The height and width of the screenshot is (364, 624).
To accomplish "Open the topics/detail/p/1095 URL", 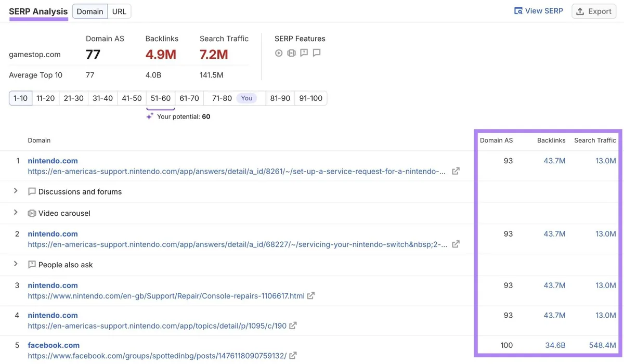I will coord(158,326).
